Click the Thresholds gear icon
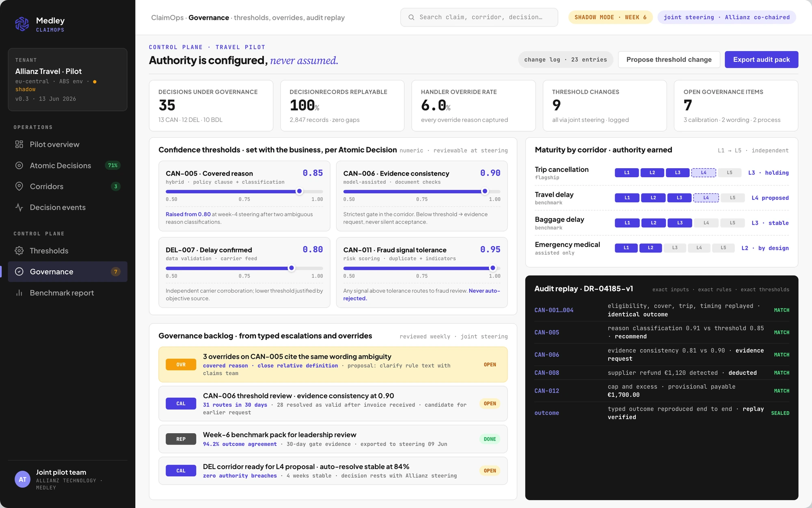The height and width of the screenshot is (508, 812). click(19, 251)
